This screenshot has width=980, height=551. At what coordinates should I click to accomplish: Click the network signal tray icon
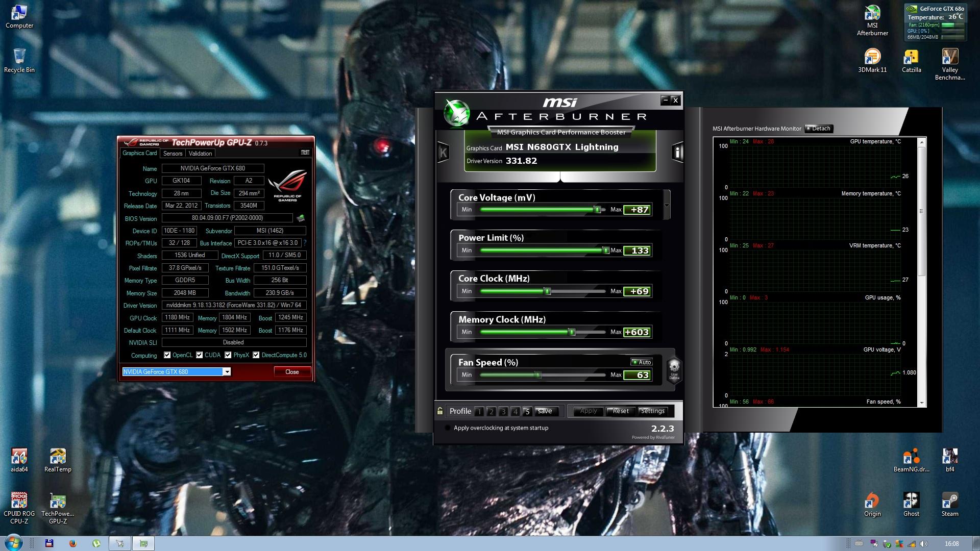point(913,544)
